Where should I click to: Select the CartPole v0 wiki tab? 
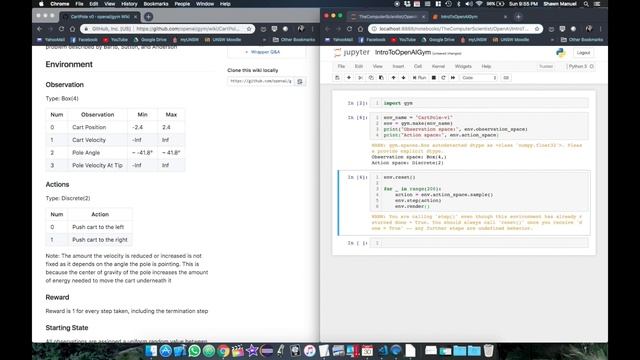100,17
